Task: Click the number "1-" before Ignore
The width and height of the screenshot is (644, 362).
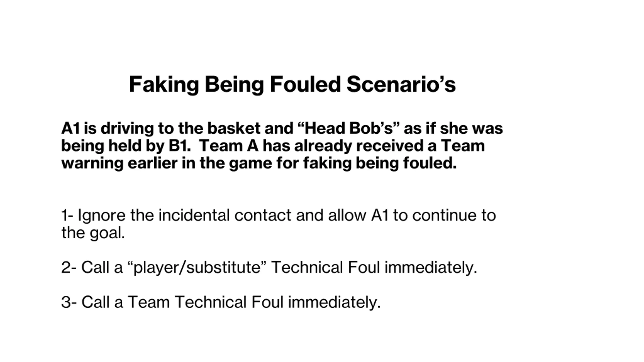Action: click(67, 215)
